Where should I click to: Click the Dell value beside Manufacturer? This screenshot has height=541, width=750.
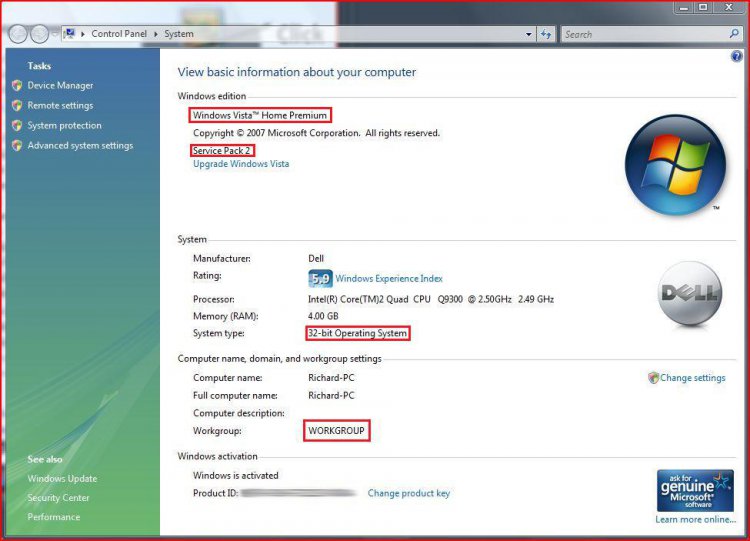point(316,258)
